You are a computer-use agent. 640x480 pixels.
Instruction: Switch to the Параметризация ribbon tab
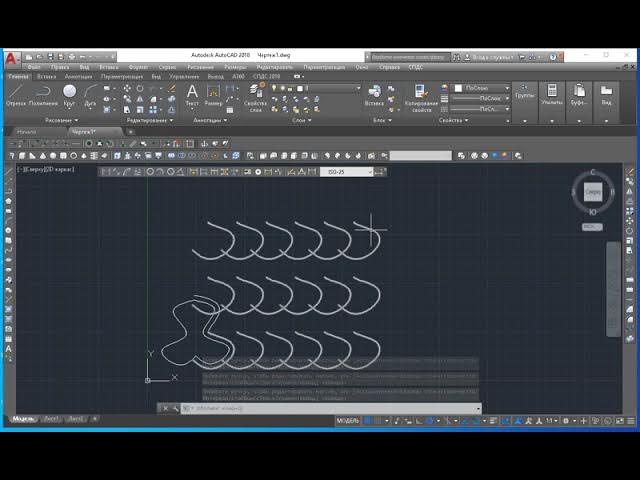point(122,76)
